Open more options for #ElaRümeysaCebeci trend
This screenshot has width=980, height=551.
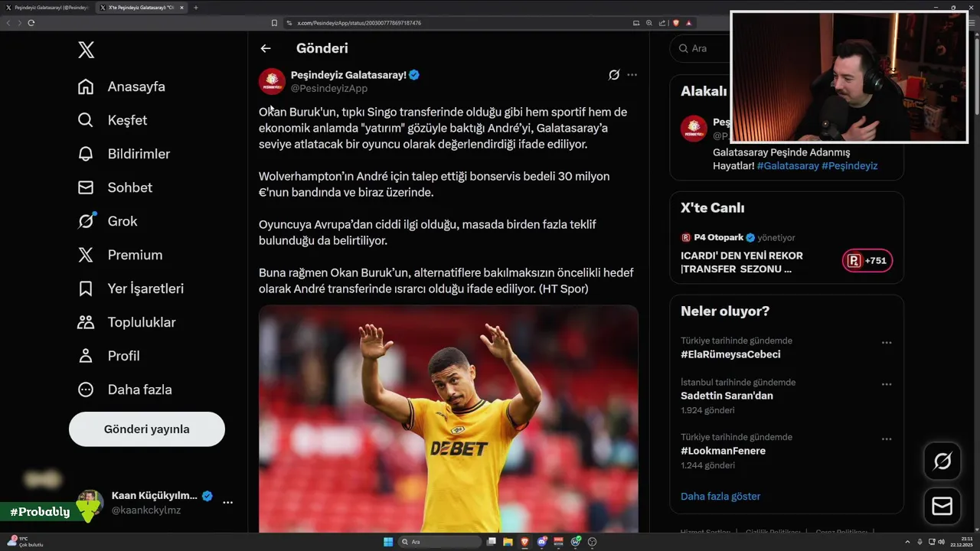pos(887,343)
